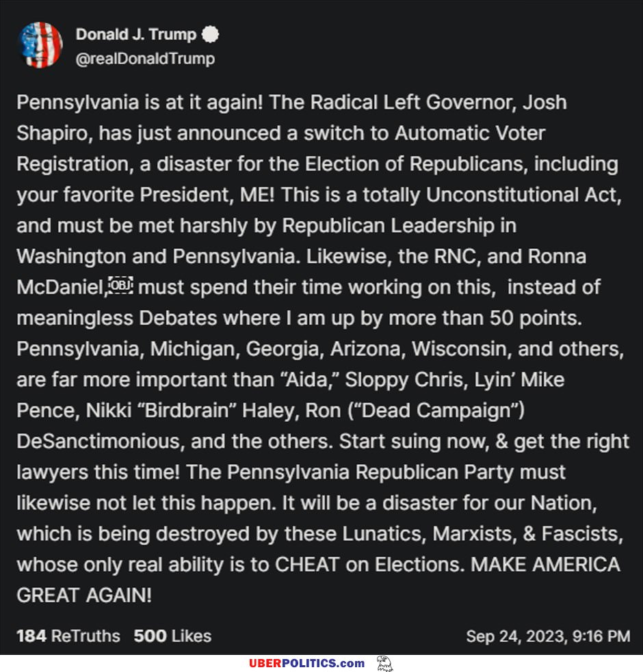Click the eagle logo beside UBERPOLITICS.com
Viewport: 643px width, 672px height.
point(384,663)
